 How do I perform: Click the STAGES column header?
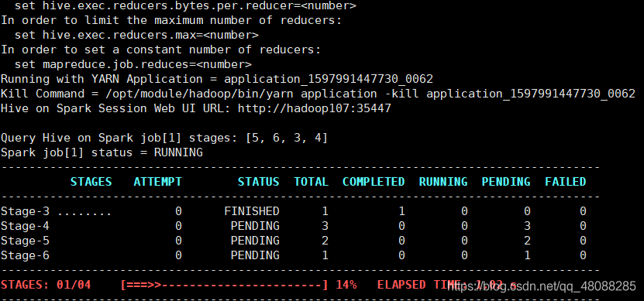[x=91, y=182]
